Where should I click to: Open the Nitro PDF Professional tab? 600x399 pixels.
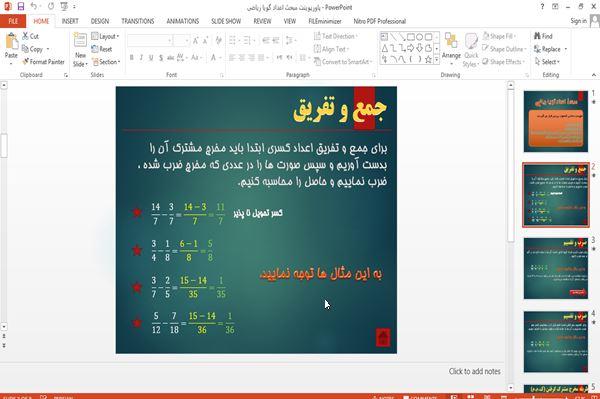pyautogui.click(x=380, y=21)
